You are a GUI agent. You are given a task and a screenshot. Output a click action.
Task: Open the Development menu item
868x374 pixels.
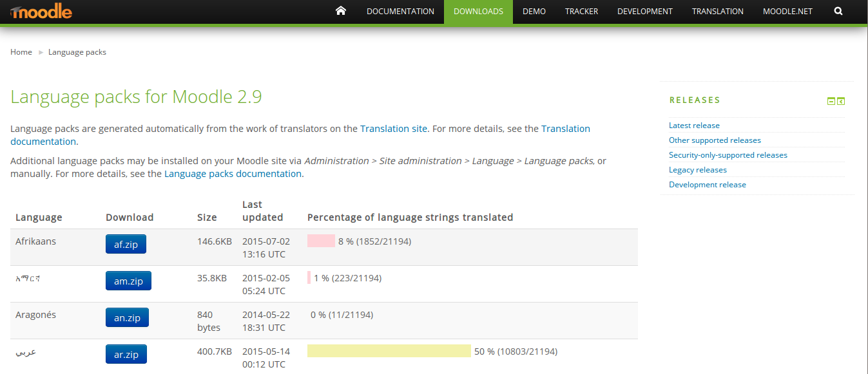(x=644, y=12)
